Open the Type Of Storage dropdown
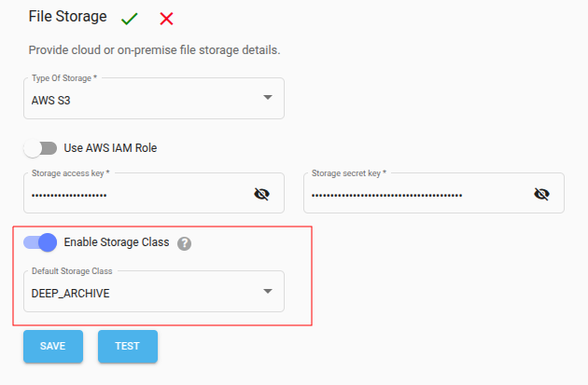Viewport: 588px width, 385px height. coord(153,98)
